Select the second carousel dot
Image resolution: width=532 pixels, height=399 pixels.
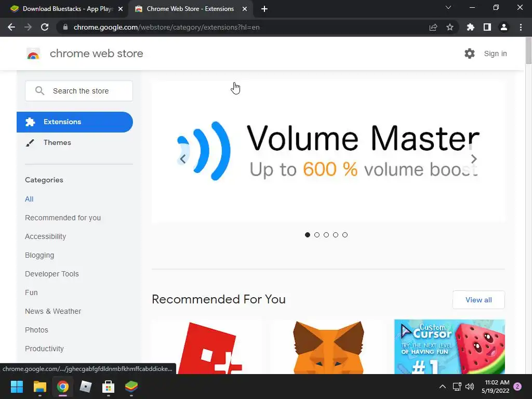click(x=317, y=235)
